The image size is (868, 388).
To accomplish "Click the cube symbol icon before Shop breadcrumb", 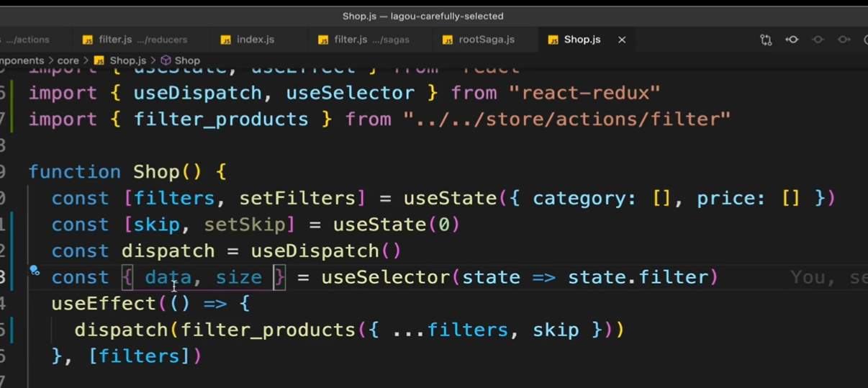I will [166, 60].
